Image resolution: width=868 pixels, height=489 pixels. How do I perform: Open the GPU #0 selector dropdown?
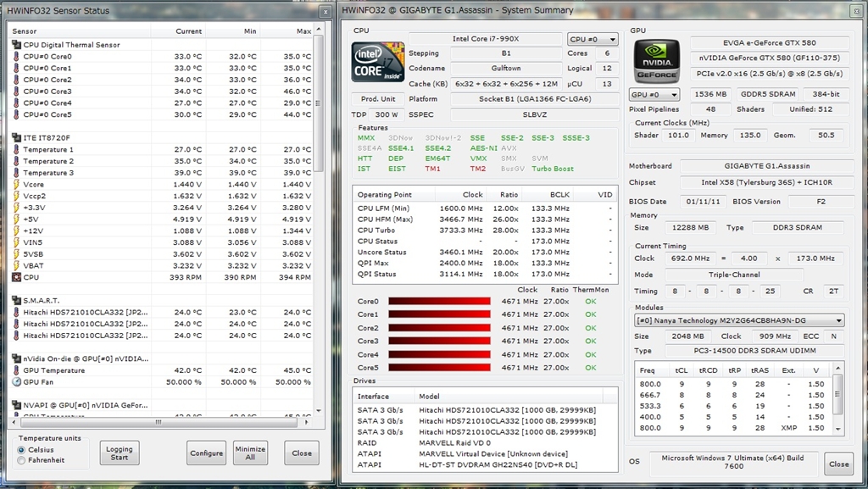click(655, 95)
